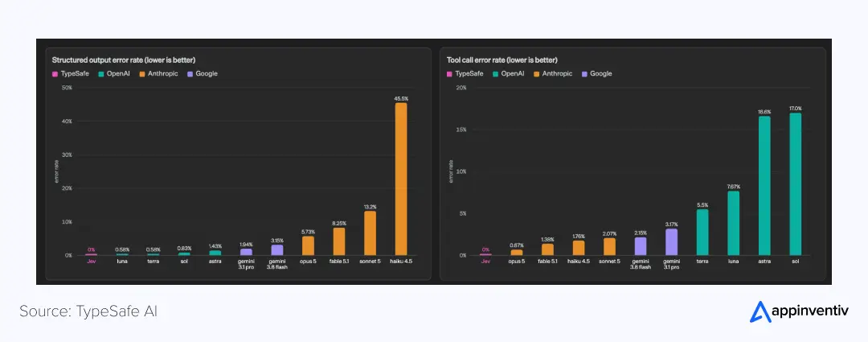This screenshot has height=342, width=868.
Task: Click the 50% y-axis tick label
Action: (67, 88)
